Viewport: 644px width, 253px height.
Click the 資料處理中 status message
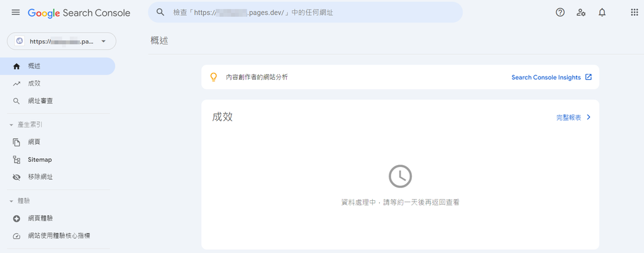[400, 203]
